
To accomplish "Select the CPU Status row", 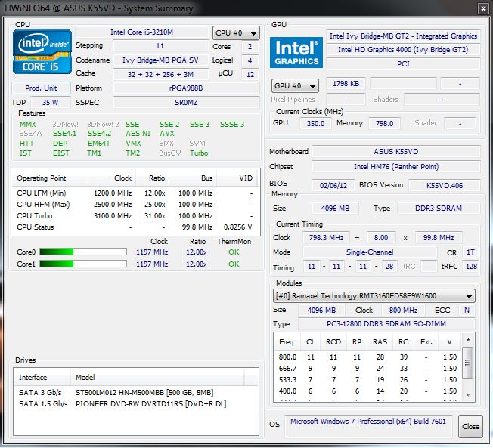I will pos(135,227).
